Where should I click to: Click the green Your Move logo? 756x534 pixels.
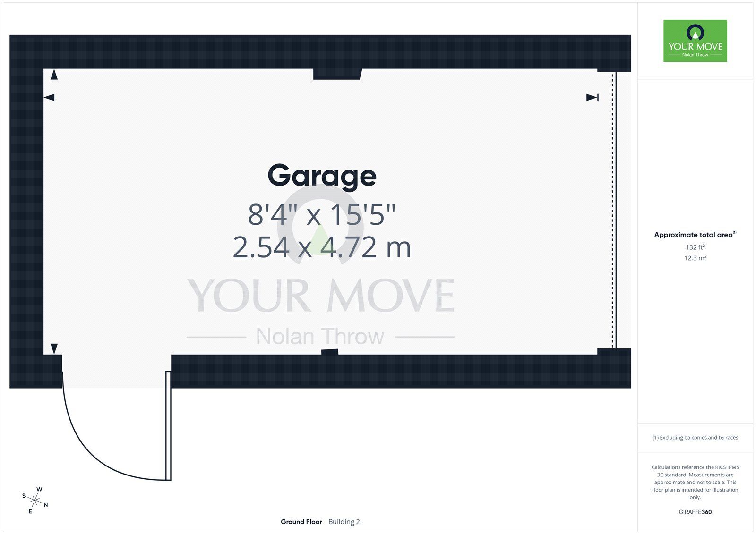[695, 41]
